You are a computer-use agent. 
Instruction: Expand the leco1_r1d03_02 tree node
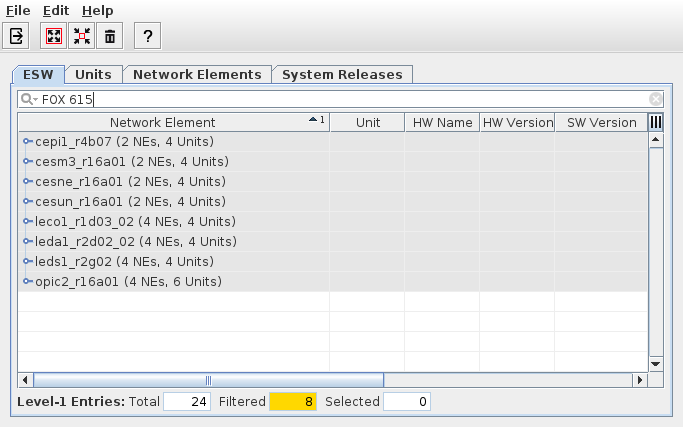(x=27, y=222)
